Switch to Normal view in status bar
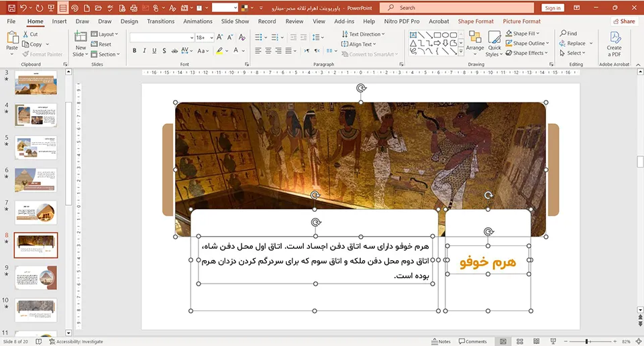 pos(503,341)
